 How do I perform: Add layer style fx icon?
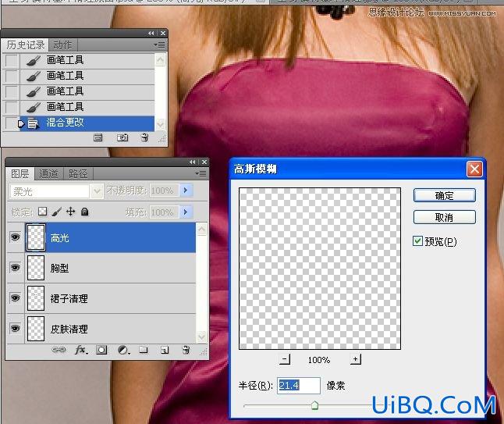click(x=80, y=350)
